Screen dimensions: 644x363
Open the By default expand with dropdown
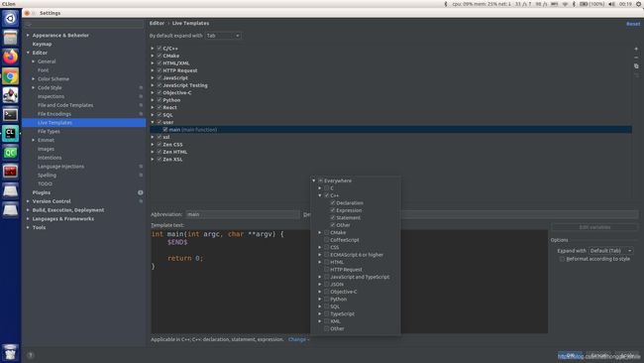tap(223, 36)
